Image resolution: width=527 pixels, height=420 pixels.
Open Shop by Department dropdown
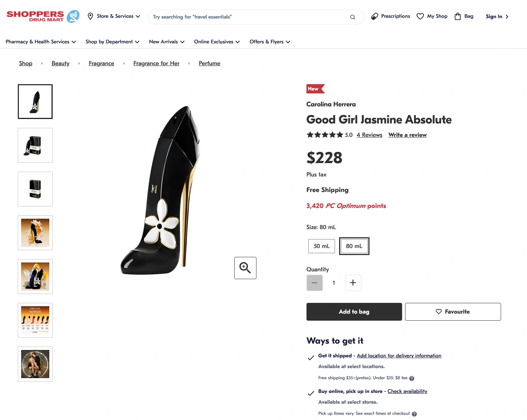click(112, 42)
